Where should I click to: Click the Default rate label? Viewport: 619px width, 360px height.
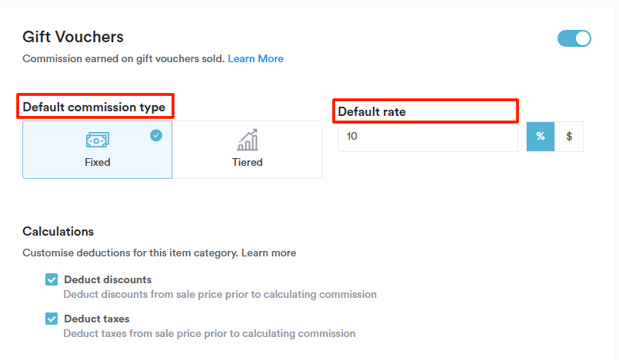coord(372,112)
